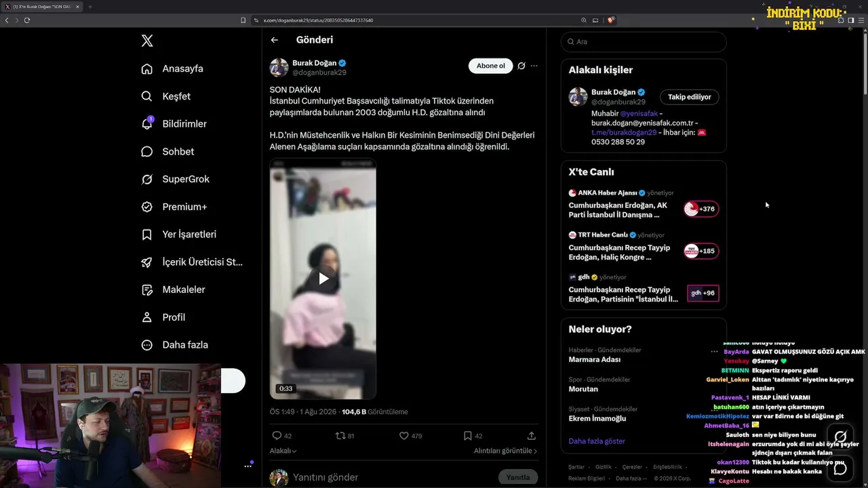Open the t.me/burakdogan29 link
This screenshot has height=488, width=868.
624,132
